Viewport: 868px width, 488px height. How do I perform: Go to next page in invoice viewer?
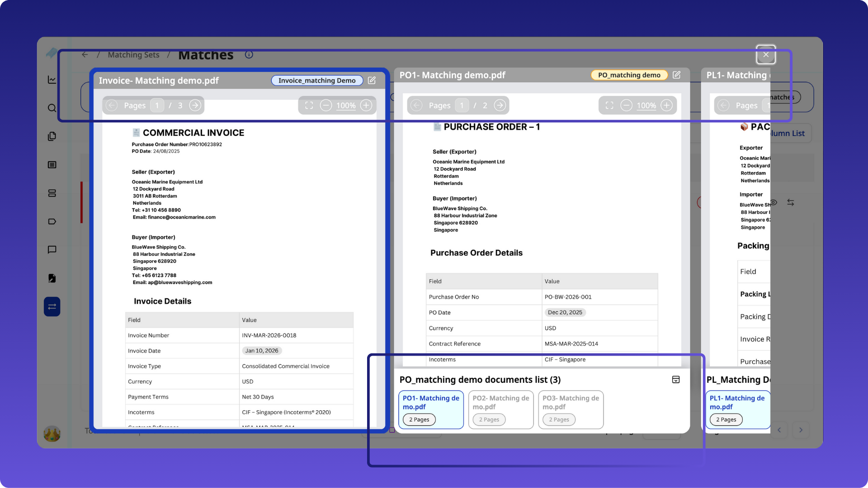tap(195, 105)
